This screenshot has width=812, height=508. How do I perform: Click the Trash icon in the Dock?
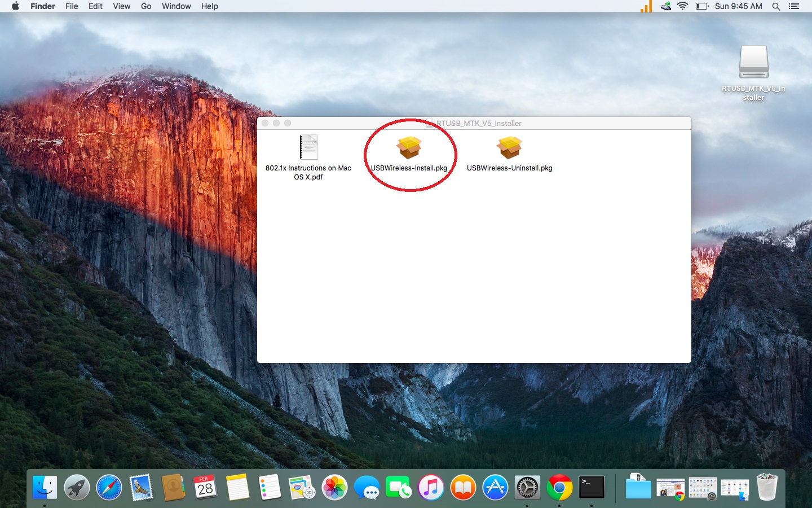click(767, 487)
